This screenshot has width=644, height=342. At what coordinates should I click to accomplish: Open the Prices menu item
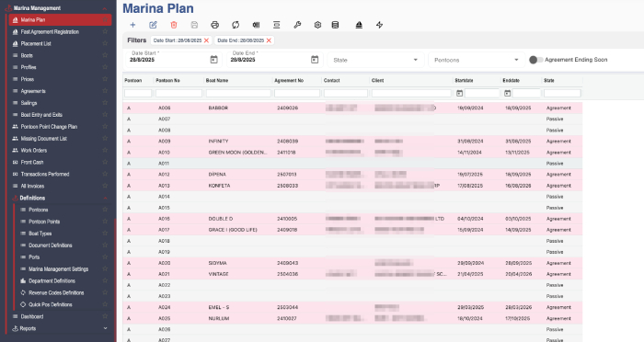click(x=28, y=79)
